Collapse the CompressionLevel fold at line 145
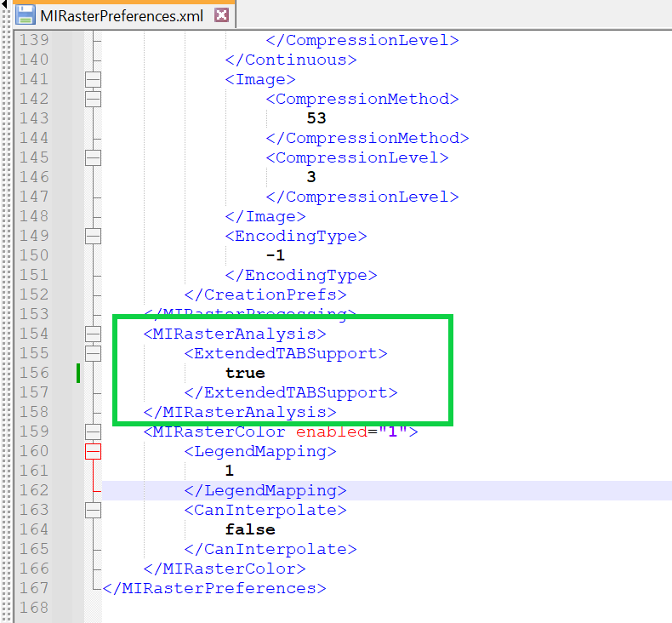This screenshot has height=623, width=672. [x=93, y=158]
